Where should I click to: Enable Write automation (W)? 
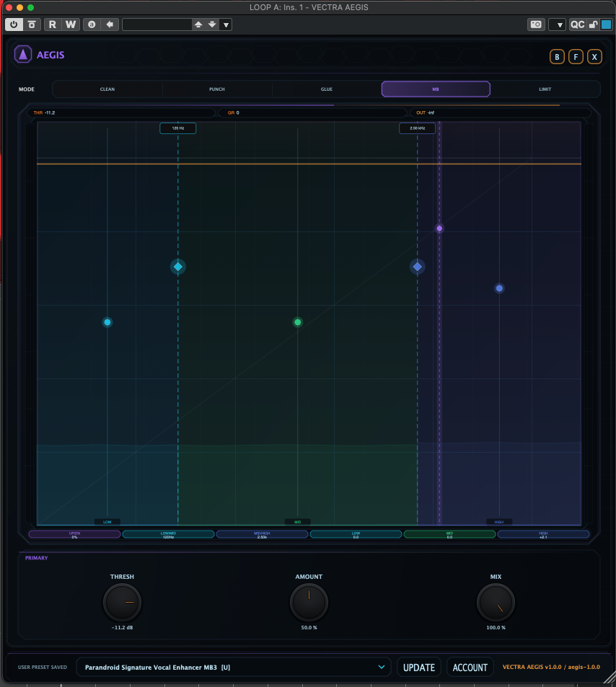(71, 25)
